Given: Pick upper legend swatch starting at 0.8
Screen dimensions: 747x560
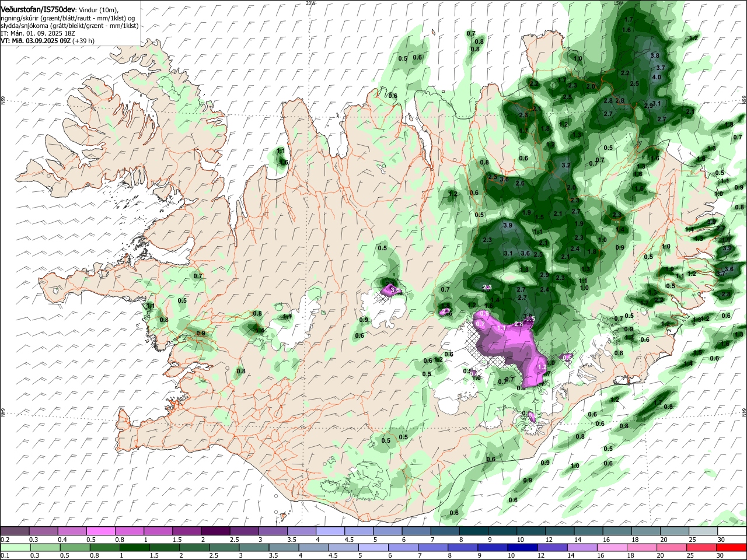Looking at the screenshot, I should 129,531.
